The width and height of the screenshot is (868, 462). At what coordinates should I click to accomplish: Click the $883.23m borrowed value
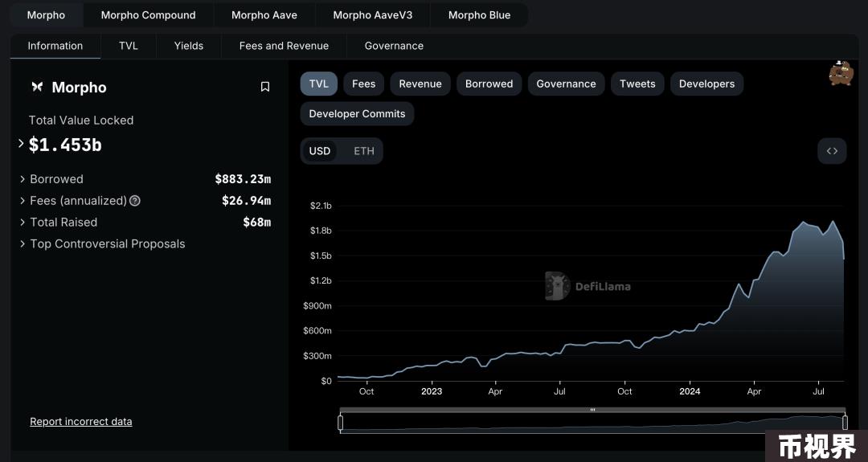pos(243,179)
